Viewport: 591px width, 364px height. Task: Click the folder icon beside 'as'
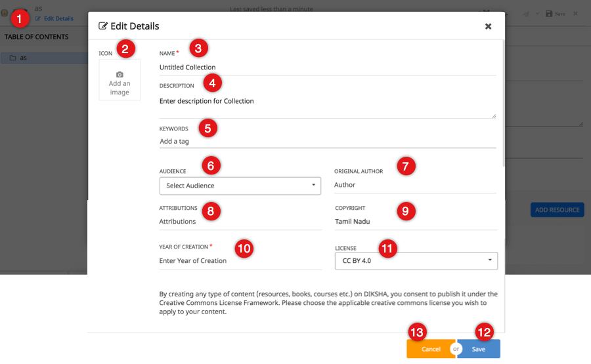pyautogui.click(x=12, y=58)
